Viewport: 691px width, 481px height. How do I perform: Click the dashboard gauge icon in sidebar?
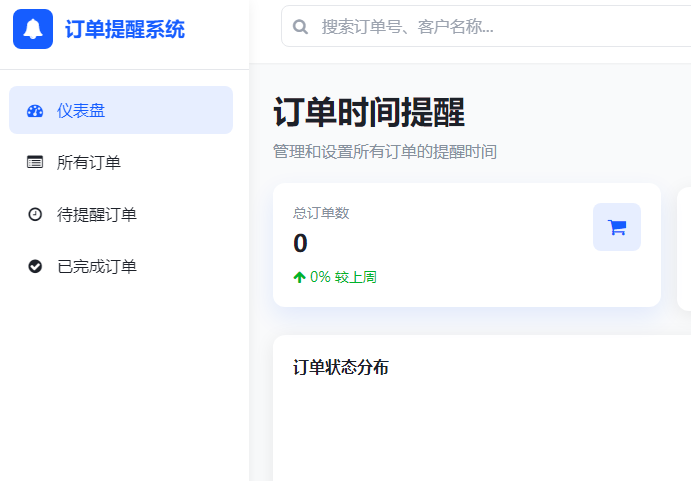point(35,111)
